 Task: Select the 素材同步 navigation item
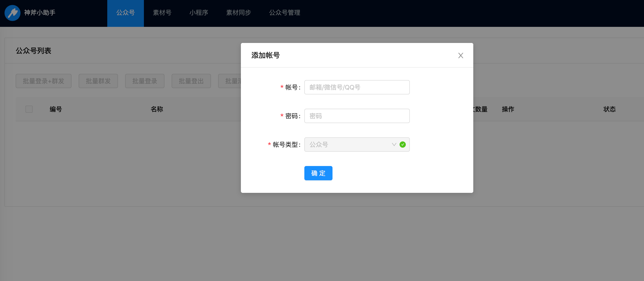pyautogui.click(x=238, y=13)
